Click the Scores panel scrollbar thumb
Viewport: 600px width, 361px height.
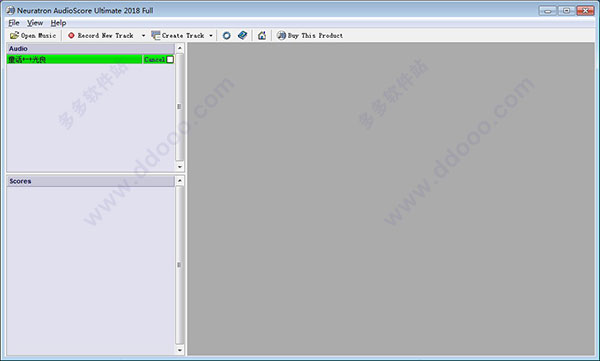coord(179,265)
